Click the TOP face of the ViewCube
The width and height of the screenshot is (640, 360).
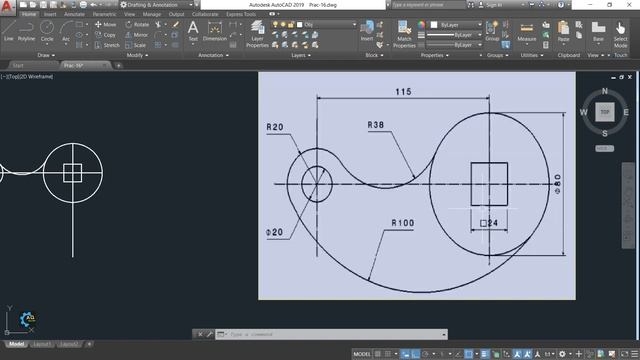pyautogui.click(x=604, y=112)
